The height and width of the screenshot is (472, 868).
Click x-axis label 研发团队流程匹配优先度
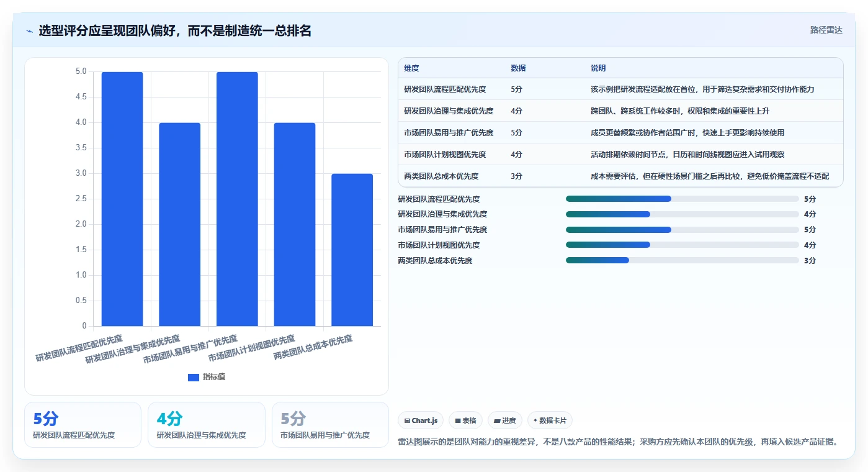tap(79, 348)
